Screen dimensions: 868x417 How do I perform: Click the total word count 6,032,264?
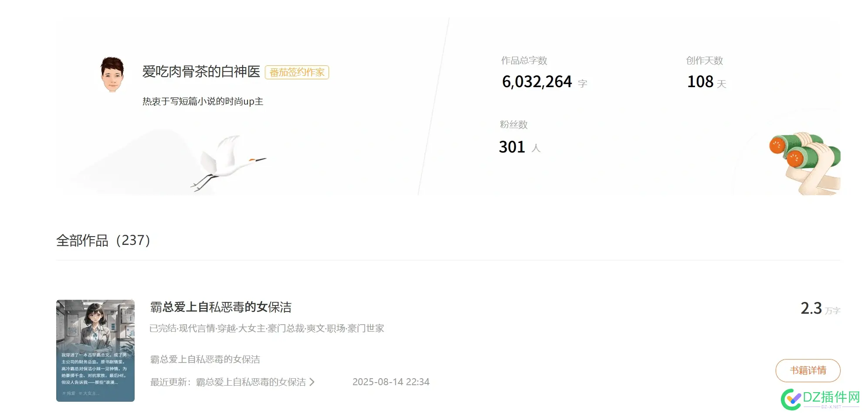point(536,82)
